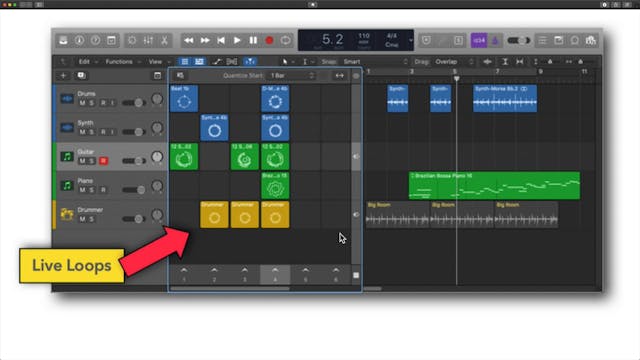Click track header configuration button
Image resolution: width=640 pixels, height=360 pixels.
point(157,76)
